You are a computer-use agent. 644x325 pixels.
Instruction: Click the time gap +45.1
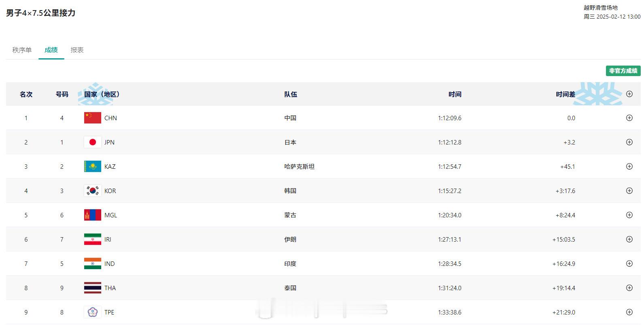567,167
